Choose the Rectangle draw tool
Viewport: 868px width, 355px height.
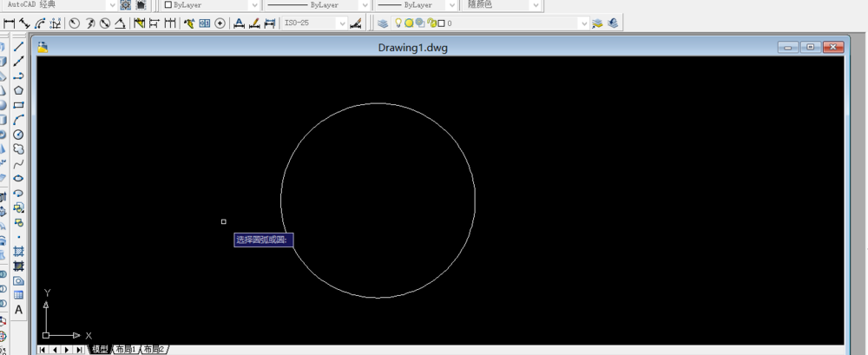[x=18, y=105]
